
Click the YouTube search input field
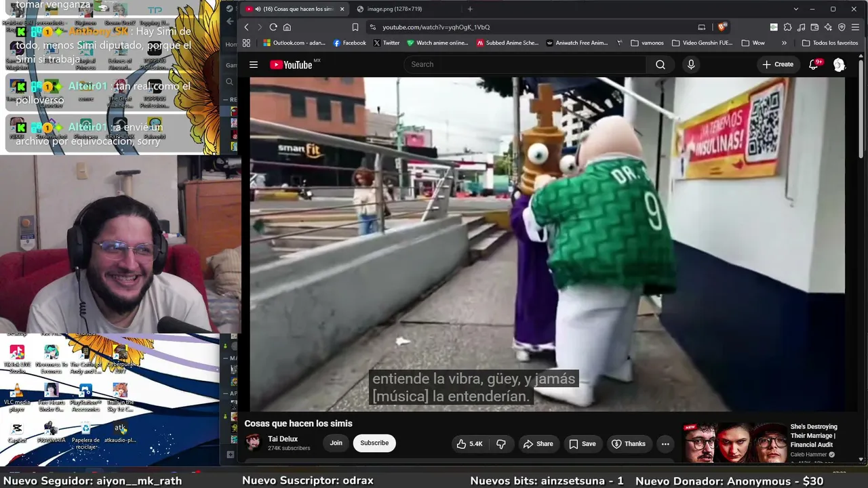tap(526, 64)
